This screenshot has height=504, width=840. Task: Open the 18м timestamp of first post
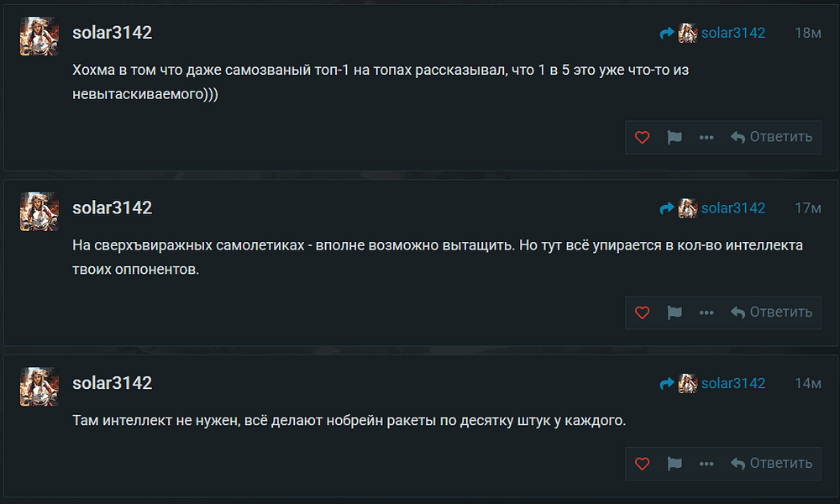(807, 33)
